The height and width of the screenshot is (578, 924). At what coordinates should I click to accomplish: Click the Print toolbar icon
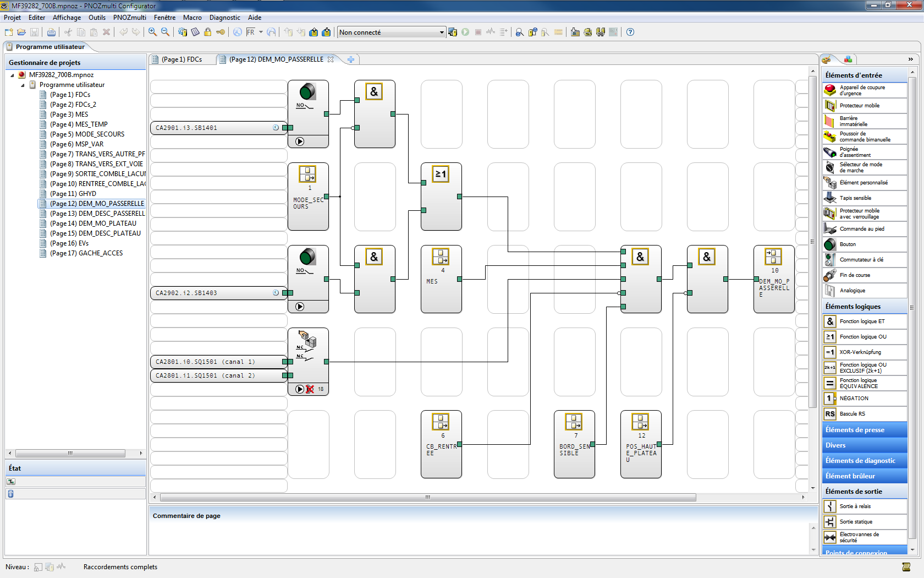51,32
